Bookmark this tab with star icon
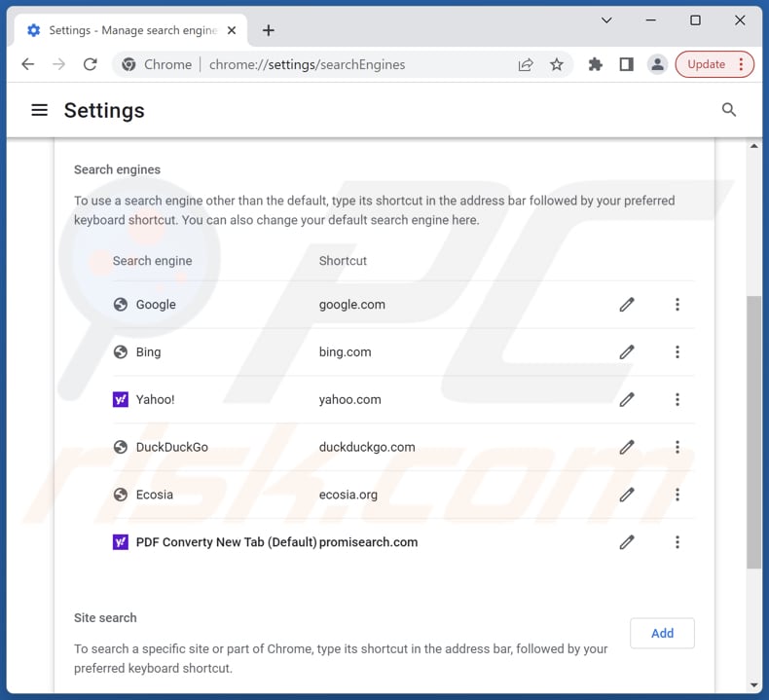Image resolution: width=769 pixels, height=700 pixels. click(556, 64)
